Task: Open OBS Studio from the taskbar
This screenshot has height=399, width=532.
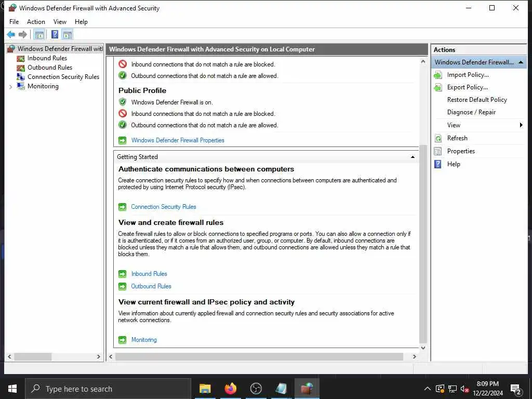Action: (x=256, y=389)
